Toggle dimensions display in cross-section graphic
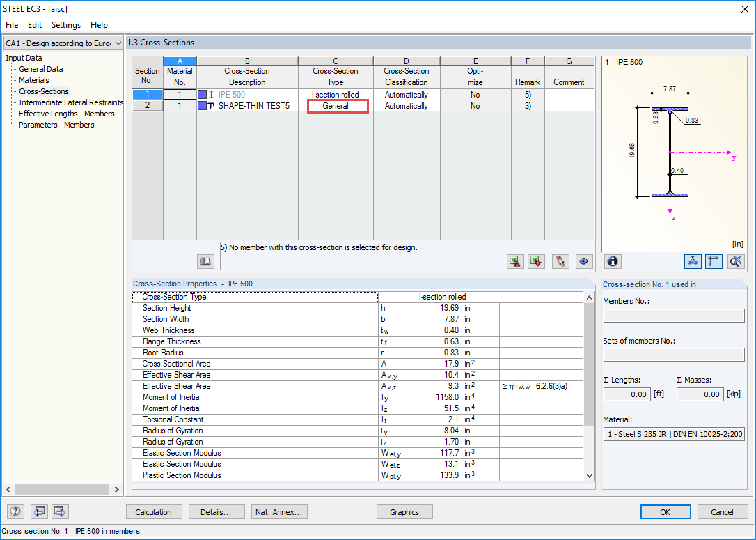Viewport: 756px width, 540px height. click(x=693, y=261)
